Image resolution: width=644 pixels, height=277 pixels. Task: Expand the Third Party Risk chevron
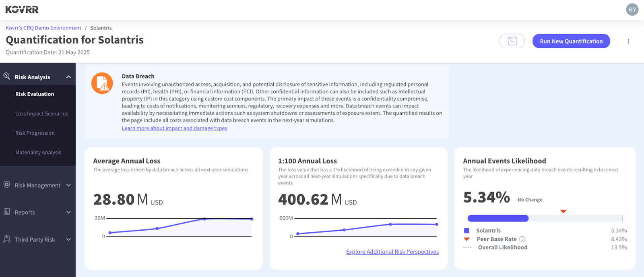point(68,240)
